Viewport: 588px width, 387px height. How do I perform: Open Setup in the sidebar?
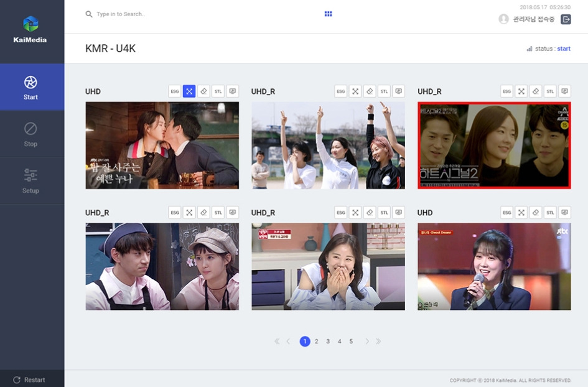coord(32,181)
